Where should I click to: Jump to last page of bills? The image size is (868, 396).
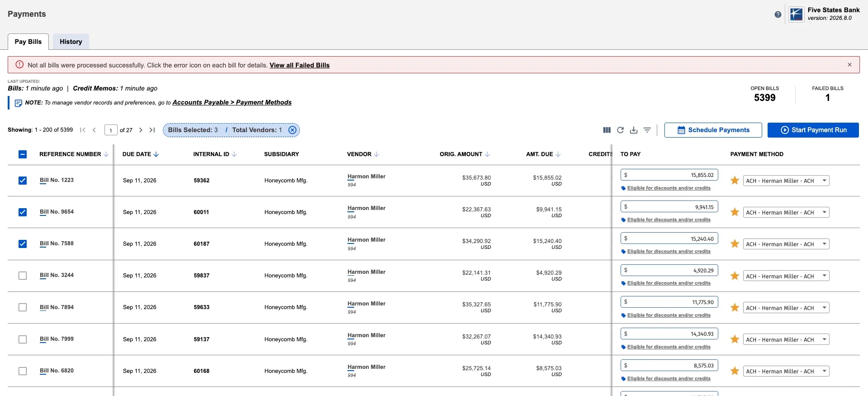[152, 130]
